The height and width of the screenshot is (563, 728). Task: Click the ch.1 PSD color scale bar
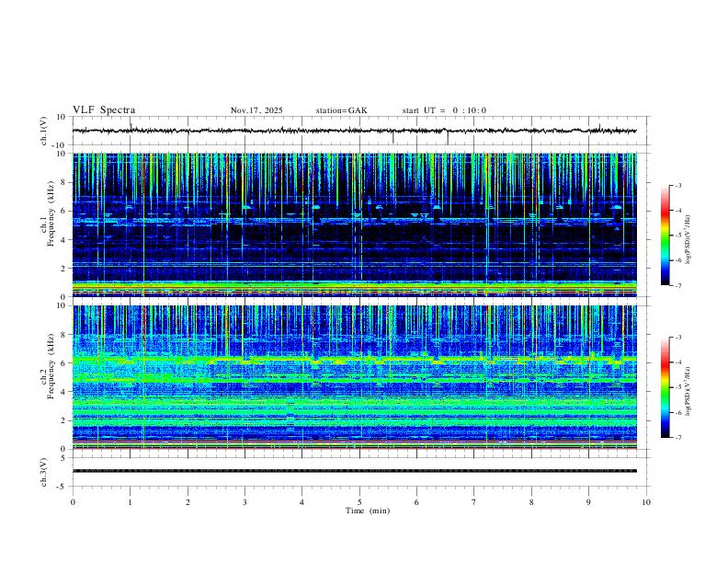pyautogui.click(x=665, y=236)
